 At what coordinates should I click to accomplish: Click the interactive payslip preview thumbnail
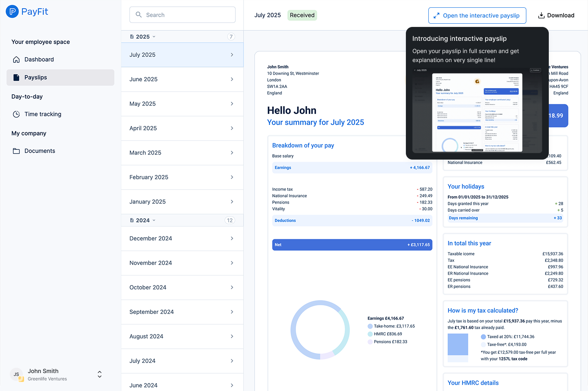(477, 110)
